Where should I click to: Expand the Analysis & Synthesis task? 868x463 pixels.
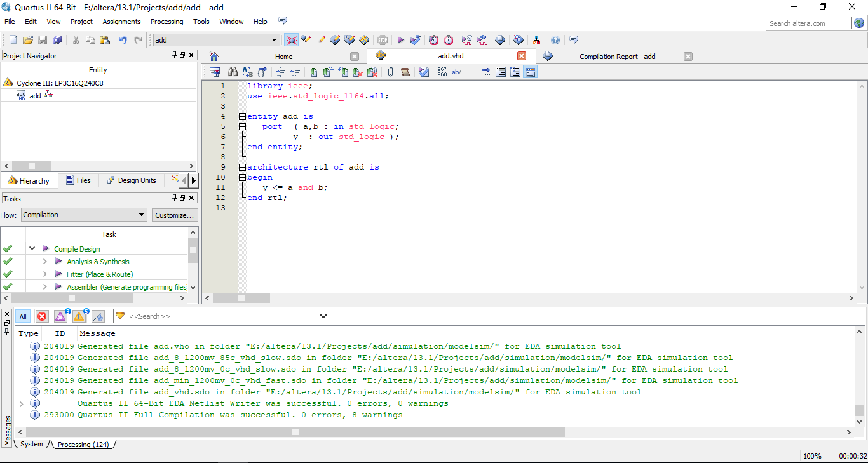pyautogui.click(x=44, y=262)
